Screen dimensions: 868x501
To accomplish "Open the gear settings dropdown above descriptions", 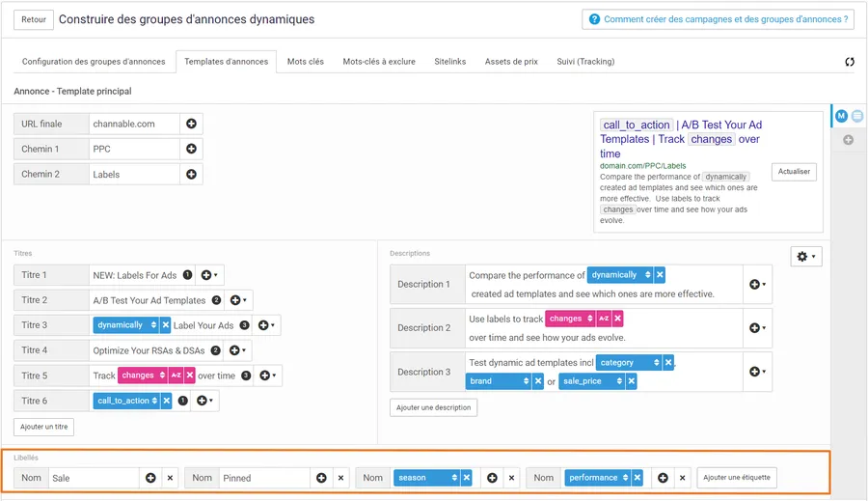I will (x=805, y=256).
